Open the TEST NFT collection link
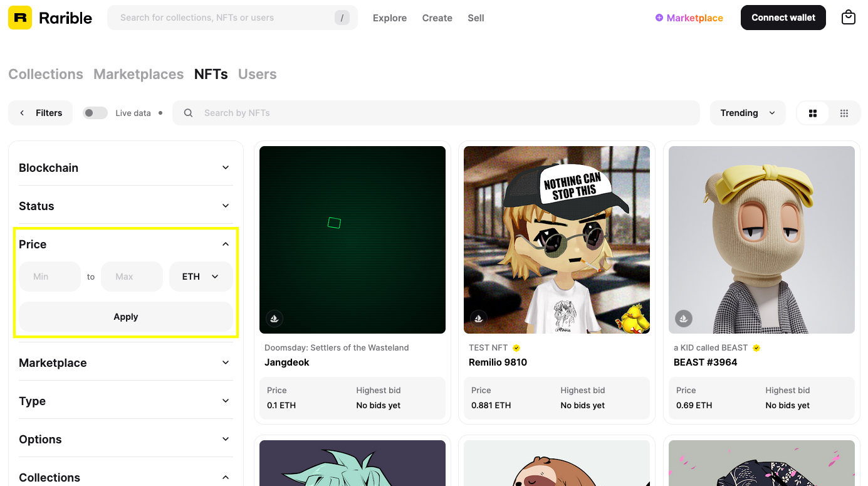This screenshot has width=868, height=486. [488, 348]
